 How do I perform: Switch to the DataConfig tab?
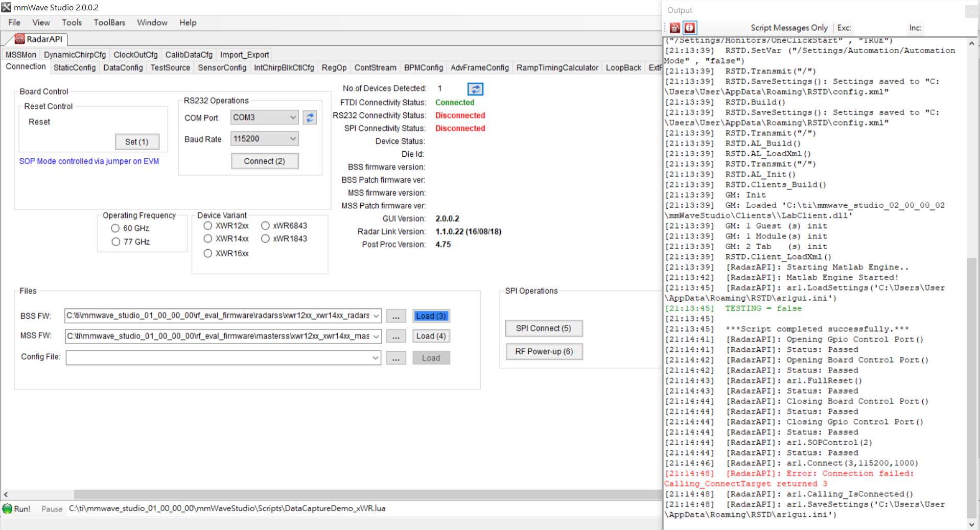(123, 68)
